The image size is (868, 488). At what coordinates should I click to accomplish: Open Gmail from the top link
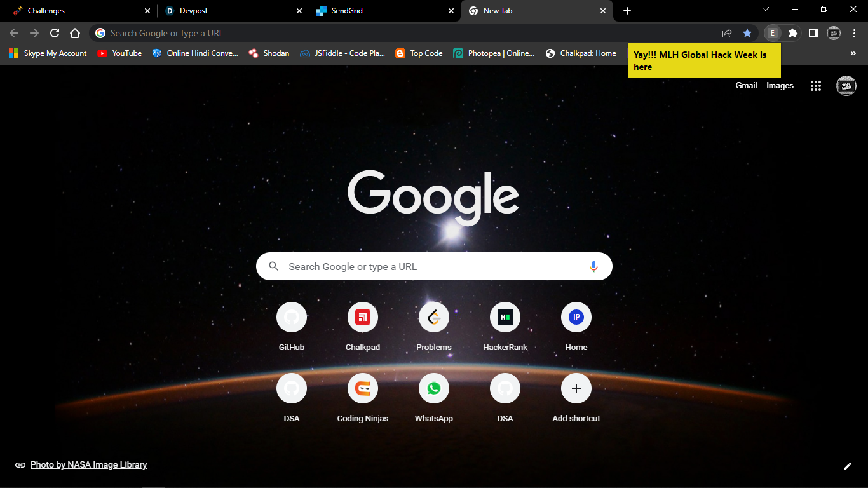coord(746,85)
